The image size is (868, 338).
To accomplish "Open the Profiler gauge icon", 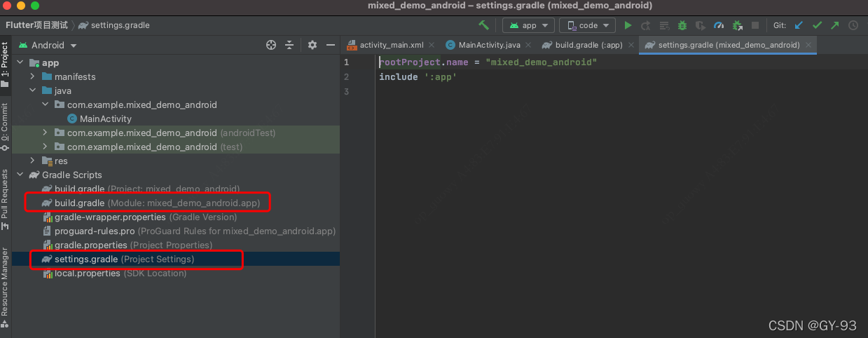I will (719, 25).
